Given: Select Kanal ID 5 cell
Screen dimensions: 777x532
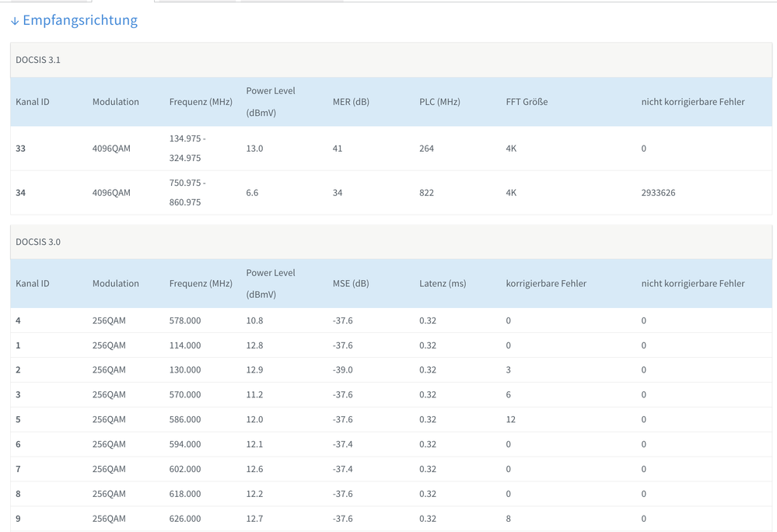Looking at the screenshot, I should (19, 419).
